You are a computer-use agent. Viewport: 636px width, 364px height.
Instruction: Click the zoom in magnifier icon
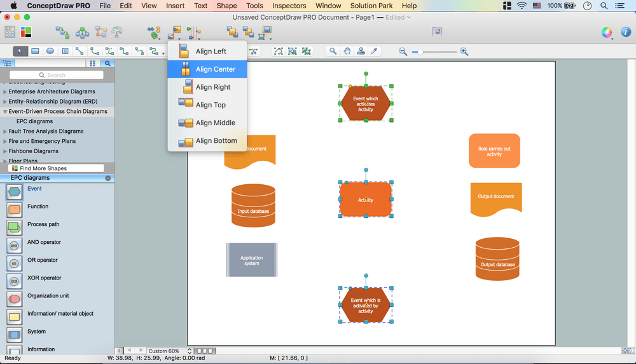coord(464,51)
